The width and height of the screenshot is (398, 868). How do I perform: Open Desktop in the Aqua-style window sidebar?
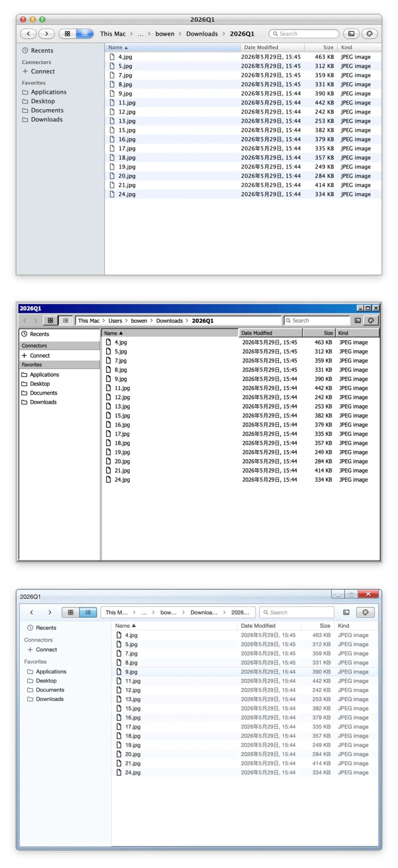(39, 101)
